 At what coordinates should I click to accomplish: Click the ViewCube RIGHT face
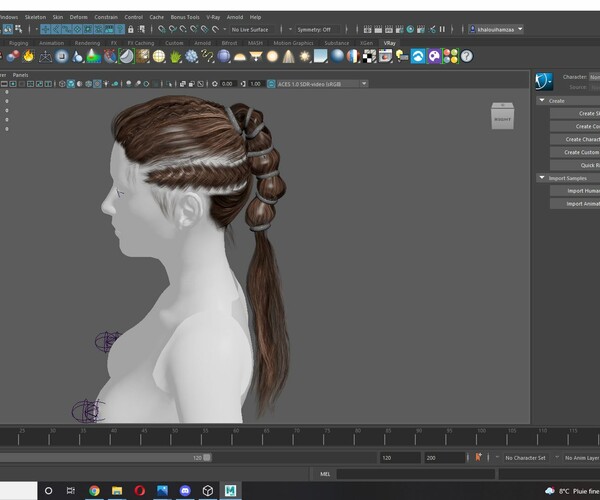502,119
